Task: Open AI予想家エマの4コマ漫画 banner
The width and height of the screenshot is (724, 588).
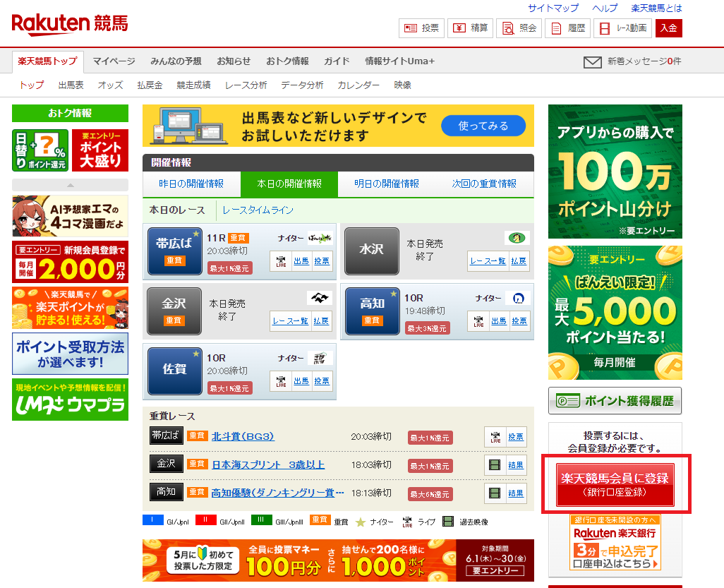Action: point(70,216)
